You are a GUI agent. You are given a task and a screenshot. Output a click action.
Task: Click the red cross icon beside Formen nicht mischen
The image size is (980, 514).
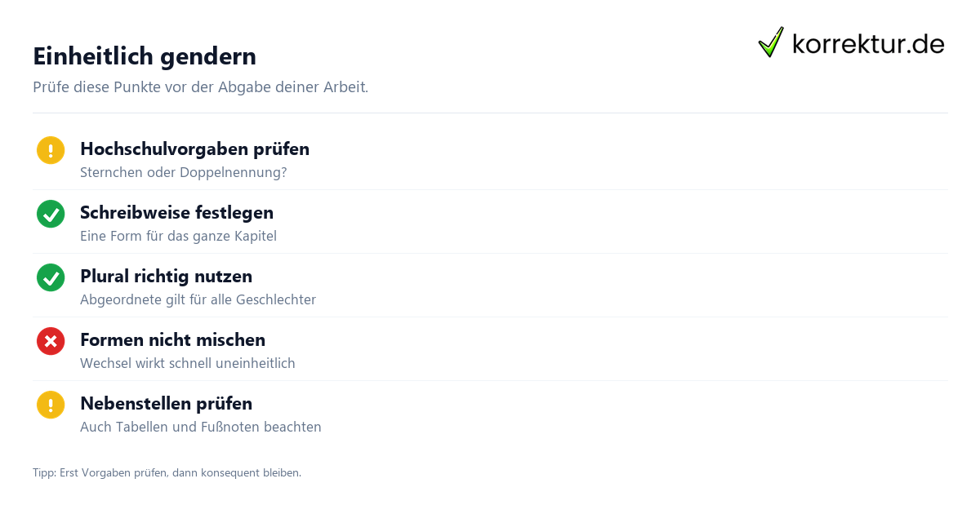[51, 341]
